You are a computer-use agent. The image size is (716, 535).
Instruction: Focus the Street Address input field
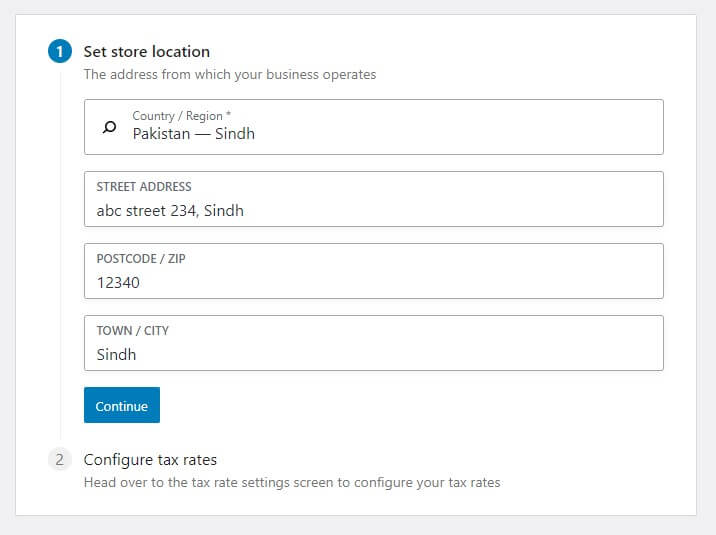[x=374, y=199]
